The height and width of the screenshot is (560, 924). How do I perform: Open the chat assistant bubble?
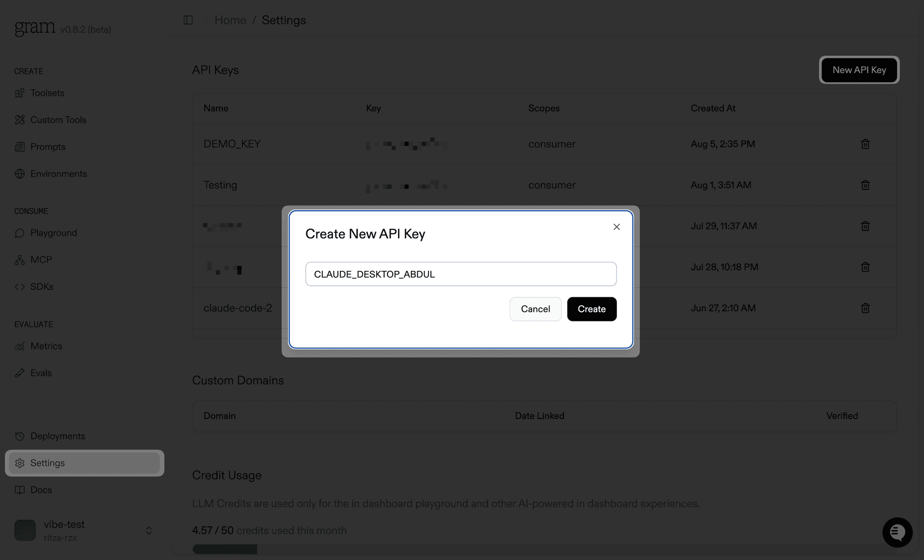[x=897, y=532]
